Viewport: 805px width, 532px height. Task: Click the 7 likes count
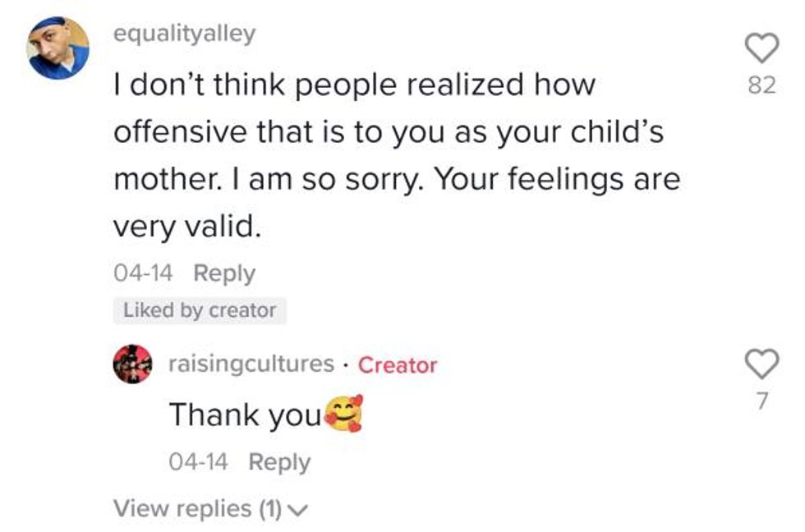762,401
